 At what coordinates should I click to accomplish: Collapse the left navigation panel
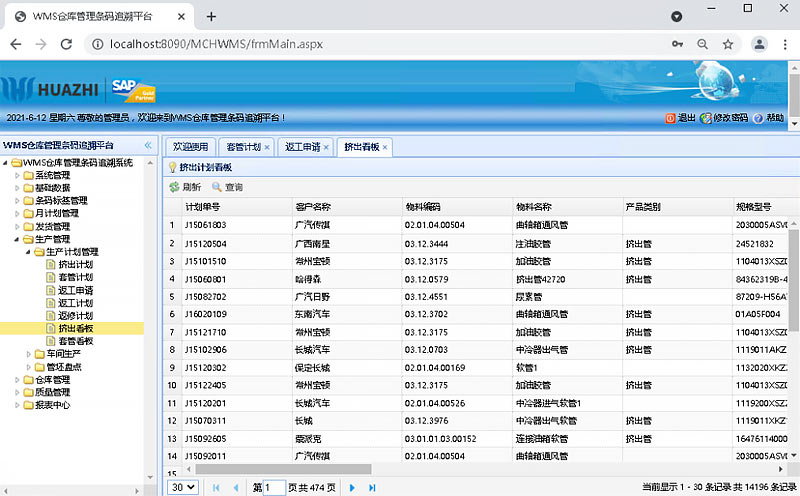148,145
